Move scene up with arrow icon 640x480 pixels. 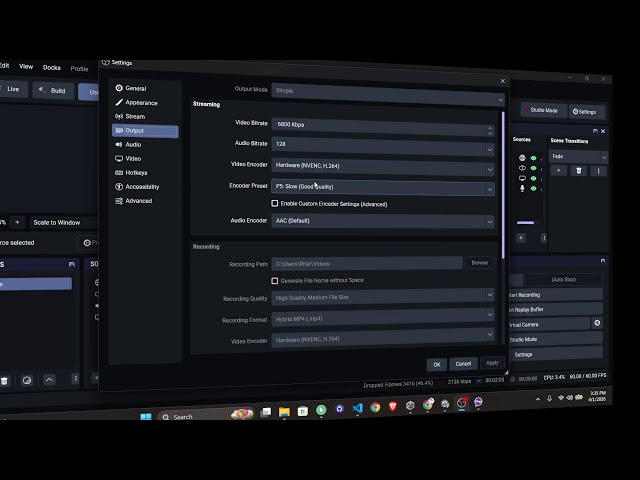[49, 380]
